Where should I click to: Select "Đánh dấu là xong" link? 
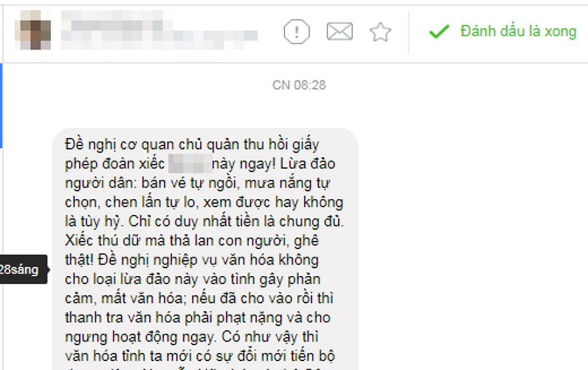pyautogui.click(x=519, y=31)
